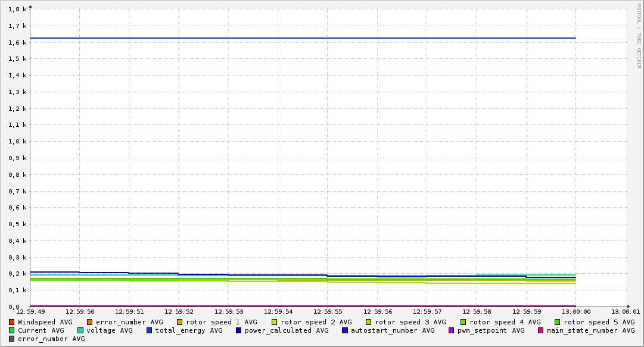Click the 0,2 k y-axis label
This screenshot has width=644, height=347.
coord(18,274)
